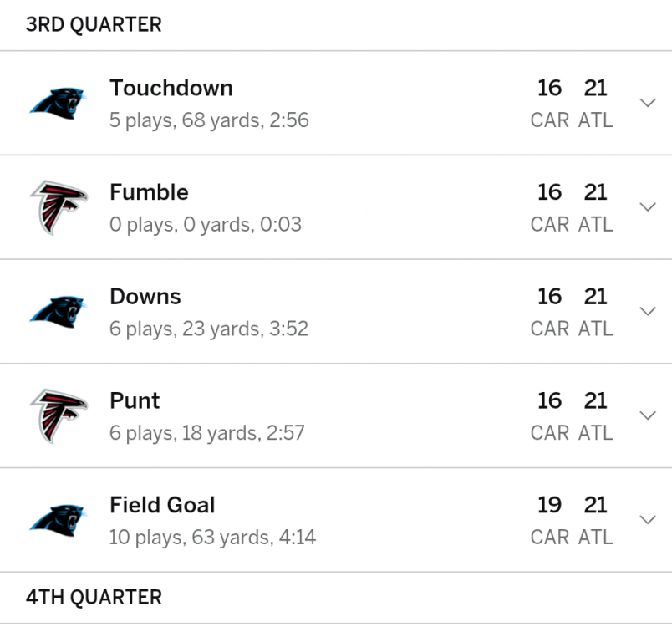The height and width of the screenshot is (627, 672).
Task: Click Panthers logo on Touchdown drive
Action: pos(58,104)
